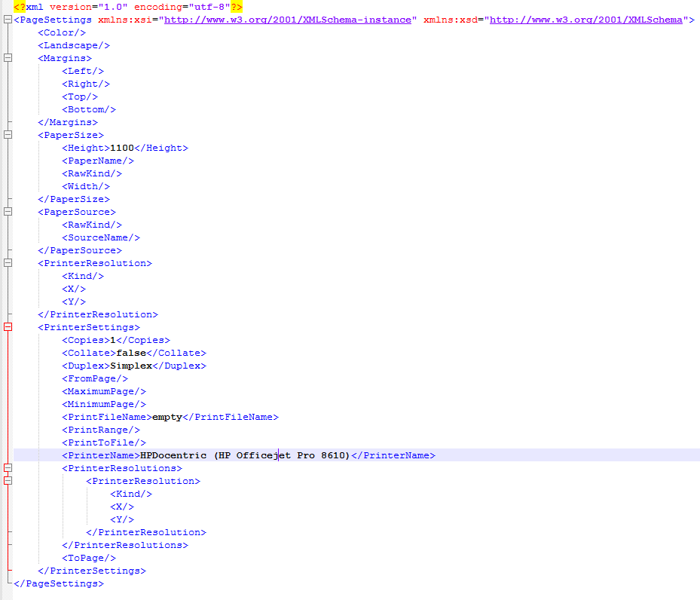Collapse the PaperSize node fold marker

tap(8, 134)
